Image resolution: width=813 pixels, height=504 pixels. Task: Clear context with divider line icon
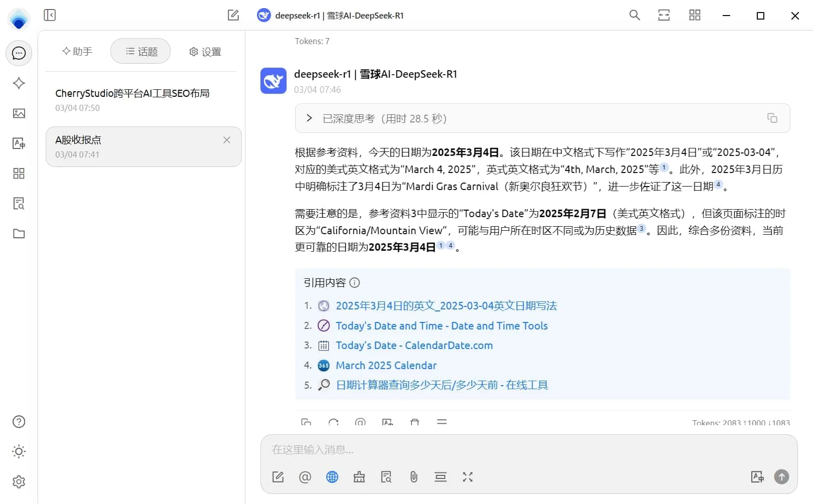441,477
